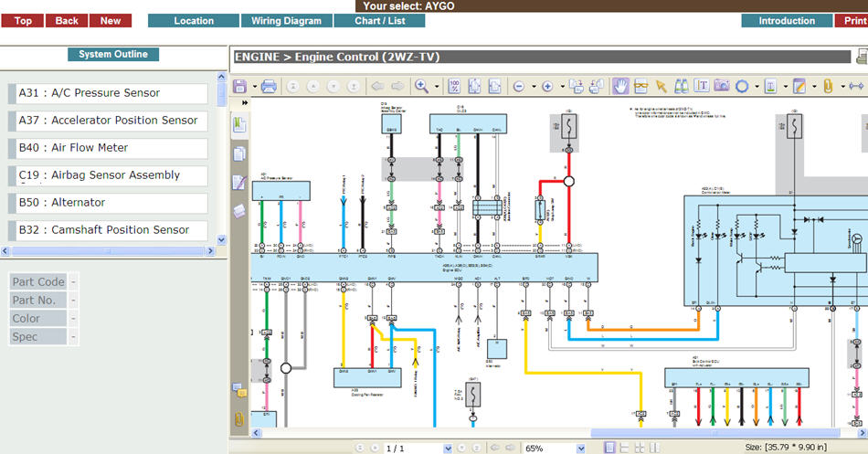Open the Bookmarks side panel icon
Screen dimensions: 868x454
[x=239, y=124]
